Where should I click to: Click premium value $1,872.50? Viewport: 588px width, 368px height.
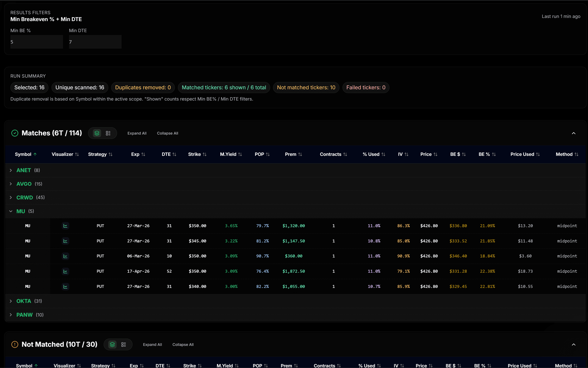coord(294,271)
